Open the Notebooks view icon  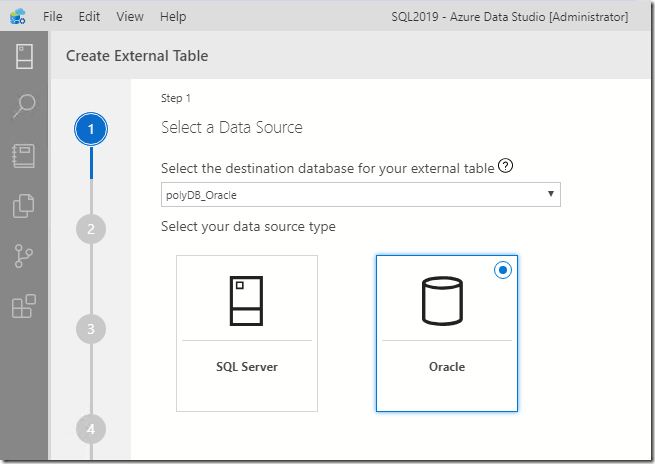(24, 156)
